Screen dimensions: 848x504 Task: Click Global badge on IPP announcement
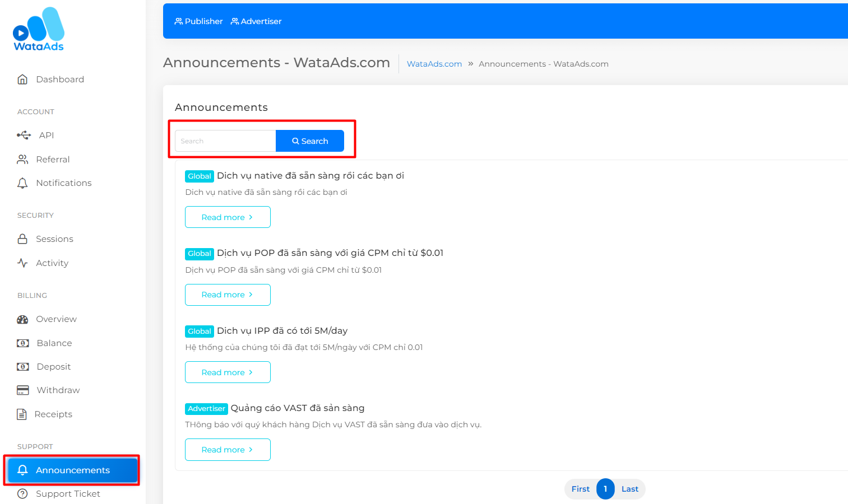200,332
